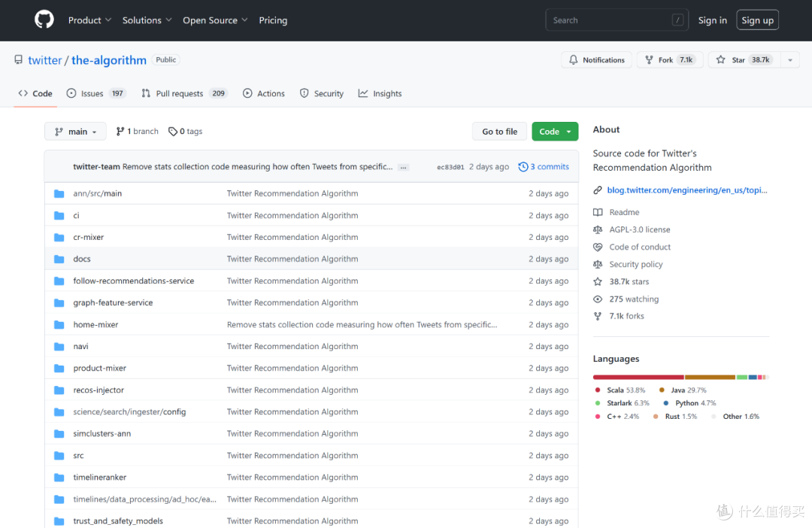The width and height of the screenshot is (812, 528).
Task: Click the Rust 1.5% language link
Action: 674,417
